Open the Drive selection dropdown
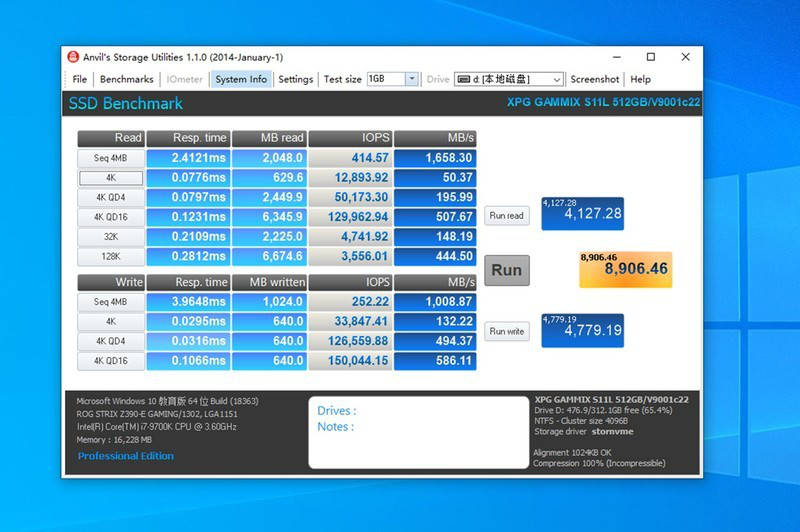800x532 pixels. [x=510, y=79]
